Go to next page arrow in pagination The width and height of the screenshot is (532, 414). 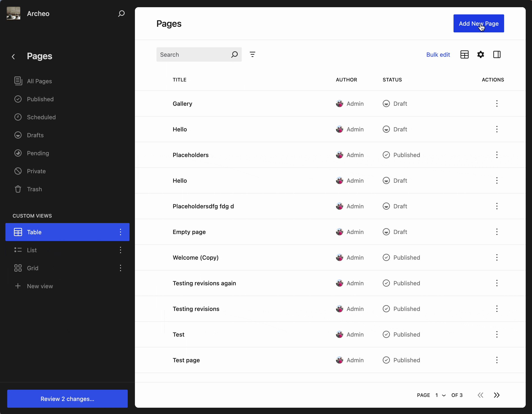[x=497, y=395]
